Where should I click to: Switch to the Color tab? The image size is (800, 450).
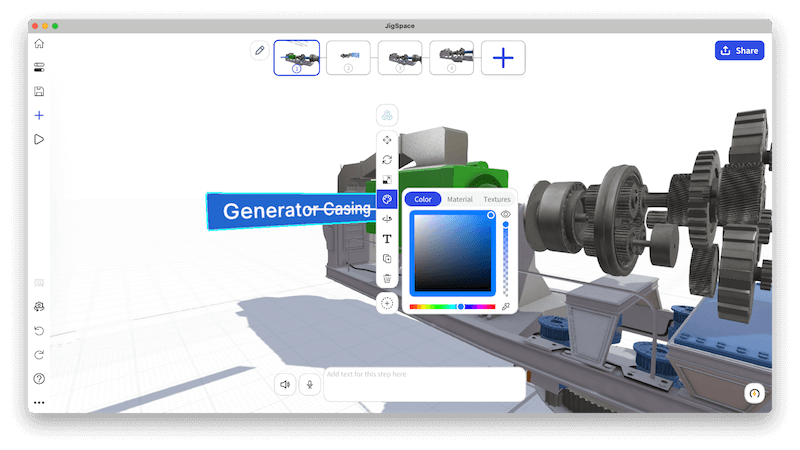(423, 199)
